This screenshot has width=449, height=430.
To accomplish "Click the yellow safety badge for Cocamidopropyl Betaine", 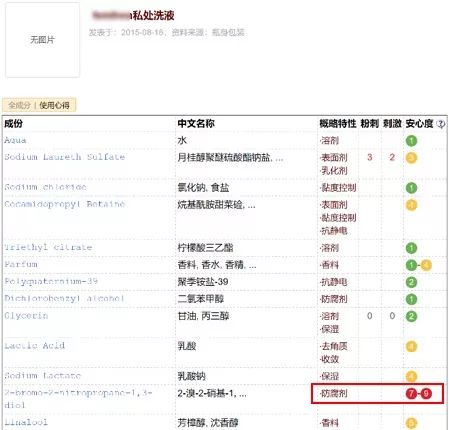I will click(x=411, y=205).
